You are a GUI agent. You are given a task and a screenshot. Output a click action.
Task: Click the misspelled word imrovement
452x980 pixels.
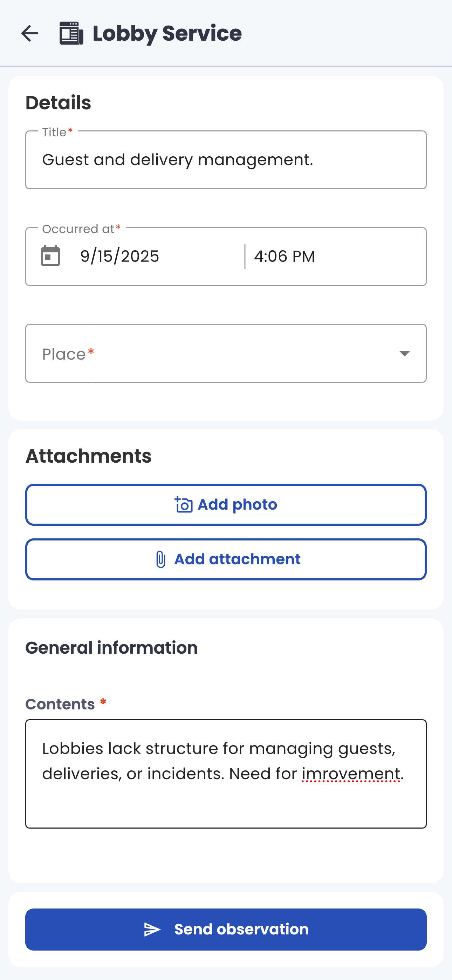pos(350,774)
